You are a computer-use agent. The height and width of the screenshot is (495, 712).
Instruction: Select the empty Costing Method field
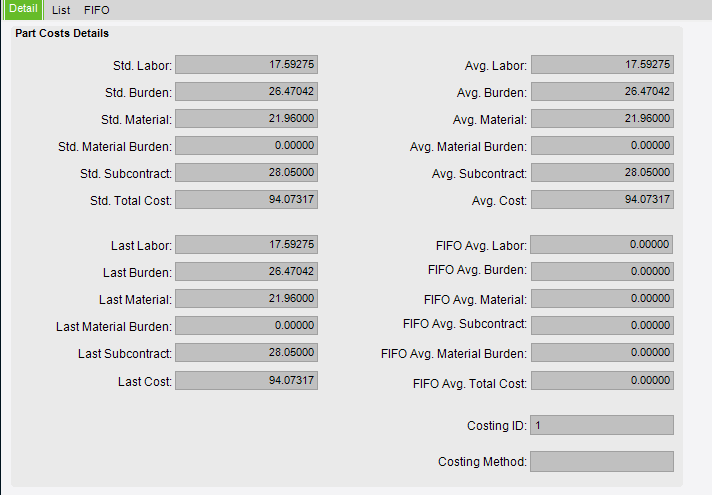pyautogui.click(x=602, y=461)
